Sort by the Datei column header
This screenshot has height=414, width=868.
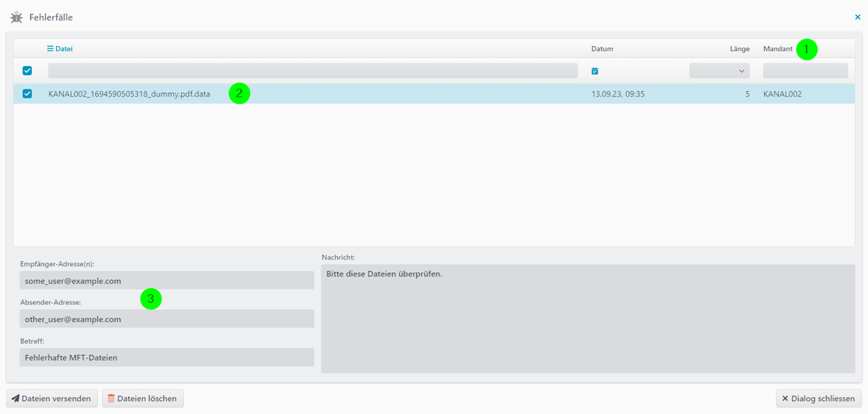click(x=64, y=49)
